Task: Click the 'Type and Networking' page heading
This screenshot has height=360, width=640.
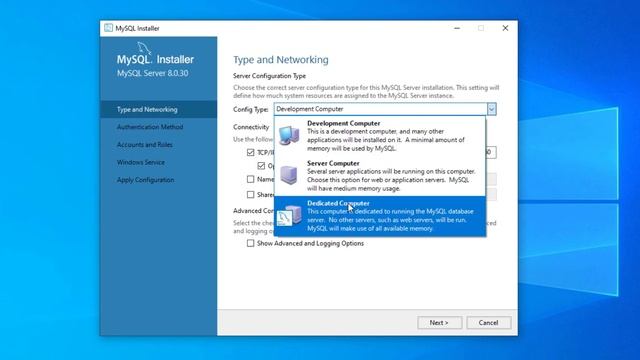Action: click(x=281, y=60)
